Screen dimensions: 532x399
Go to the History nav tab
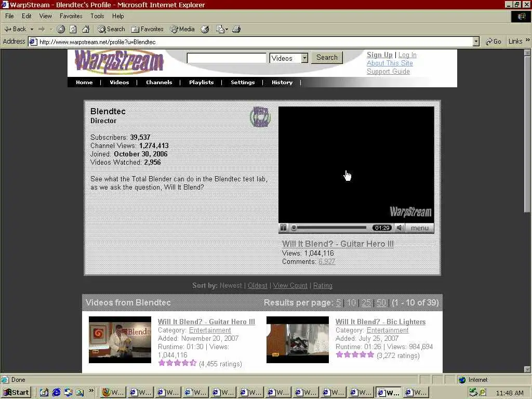[x=282, y=82]
